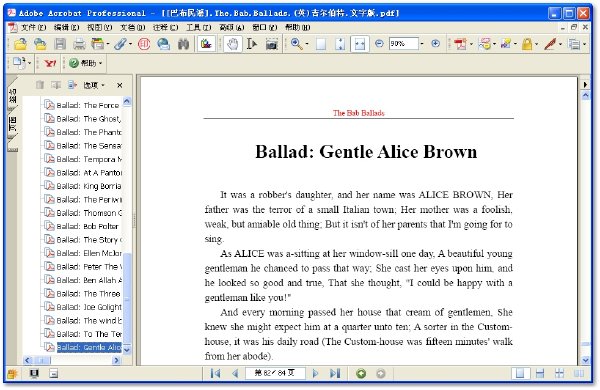
Task: Click the Fit Width icon
Action: click(x=360, y=44)
